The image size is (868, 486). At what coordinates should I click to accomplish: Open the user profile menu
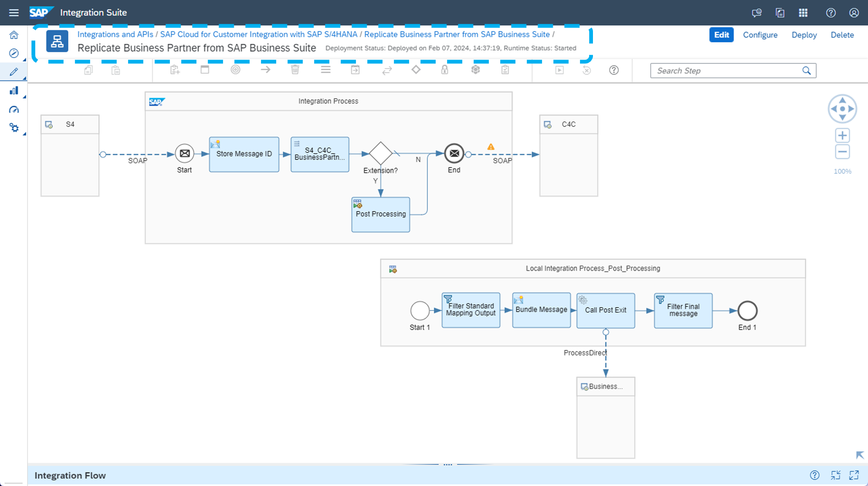(x=854, y=12)
